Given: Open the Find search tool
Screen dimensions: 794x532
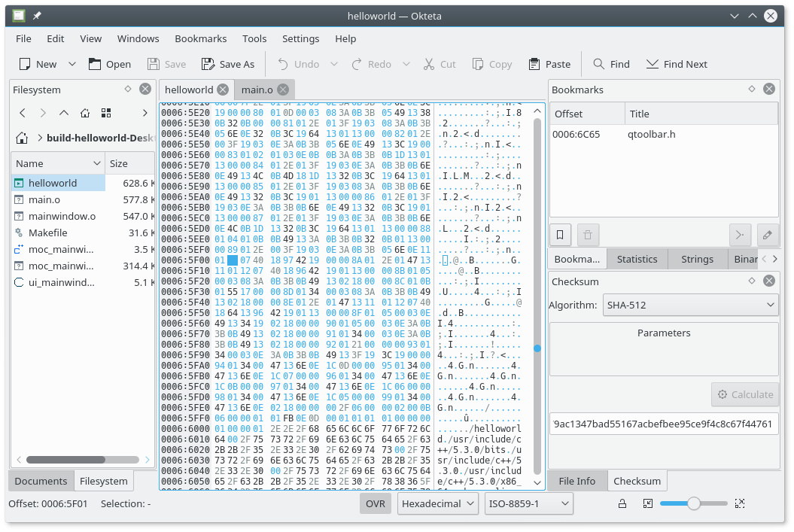Looking at the screenshot, I should pyautogui.click(x=611, y=64).
